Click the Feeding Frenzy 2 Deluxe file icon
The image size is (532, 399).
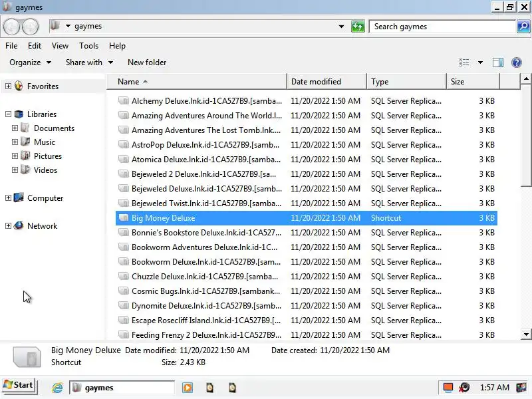click(x=124, y=335)
